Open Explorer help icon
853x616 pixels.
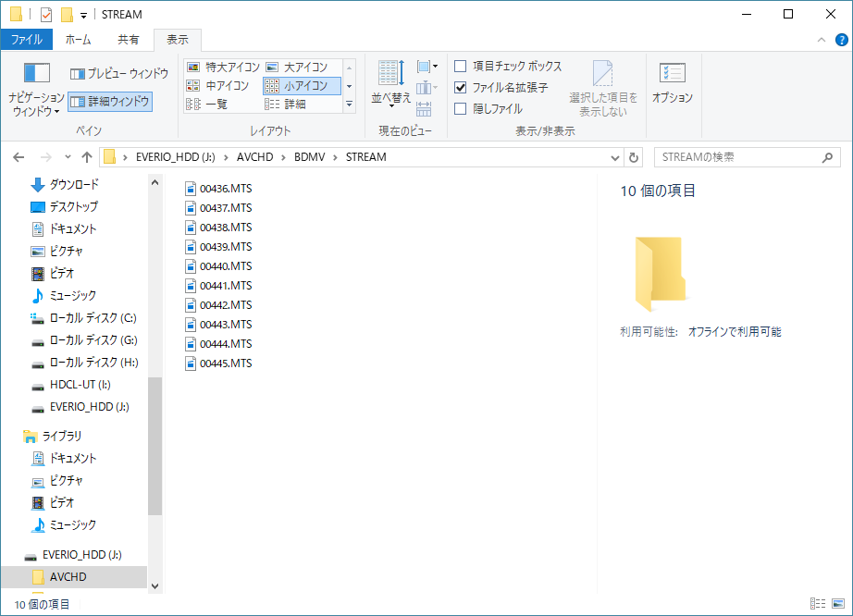(x=841, y=40)
